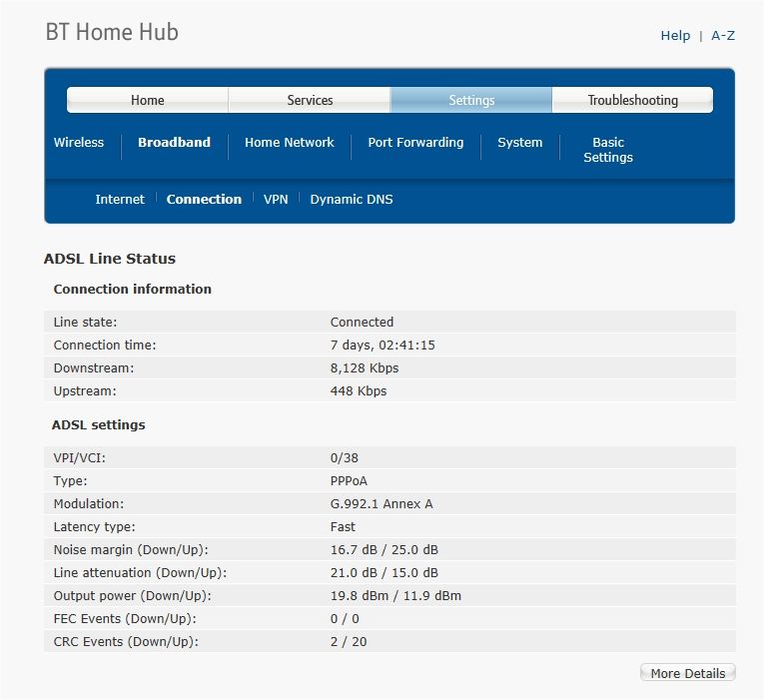Select the Settings tab
This screenshot has width=764, height=700.
[471, 100]
